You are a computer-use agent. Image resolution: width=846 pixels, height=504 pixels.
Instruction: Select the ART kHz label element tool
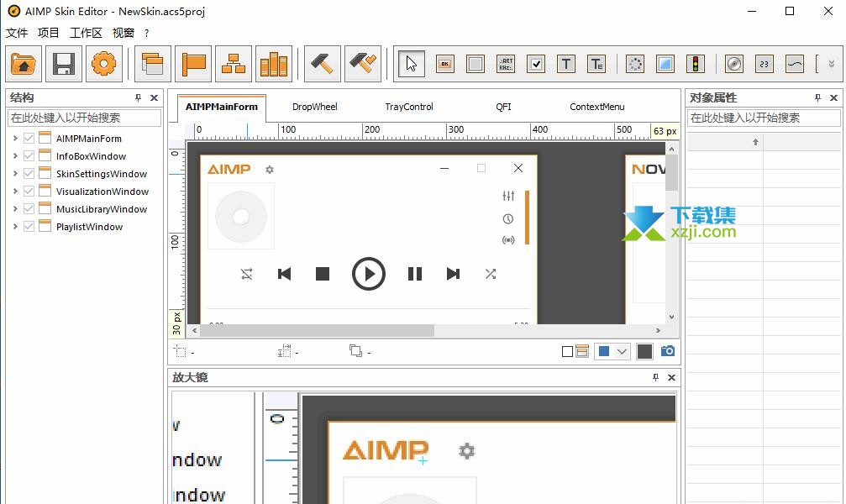click(506, 64)
